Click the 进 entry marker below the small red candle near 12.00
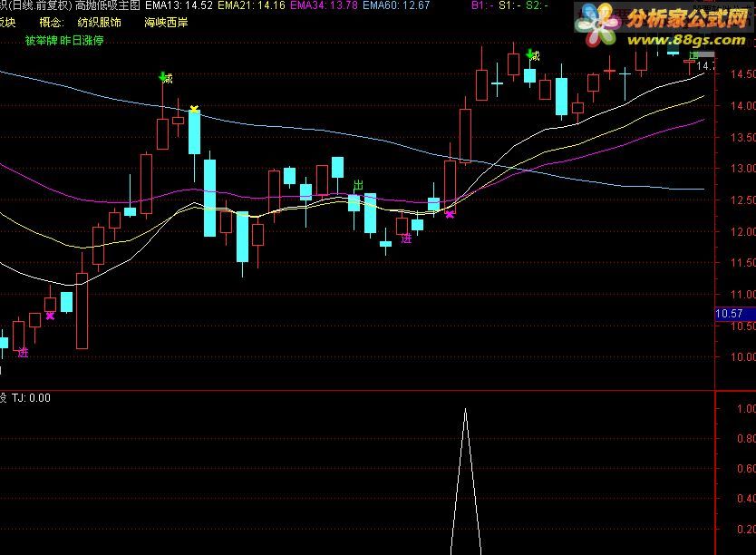Image resolution: width=756 pixels, height=555 pixels. 406,239
